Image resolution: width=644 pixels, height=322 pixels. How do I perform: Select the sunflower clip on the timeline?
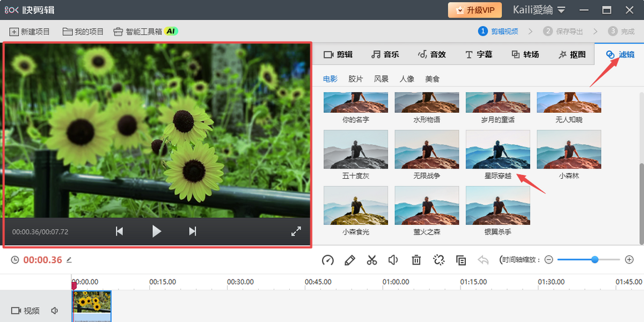pos(92,306)
